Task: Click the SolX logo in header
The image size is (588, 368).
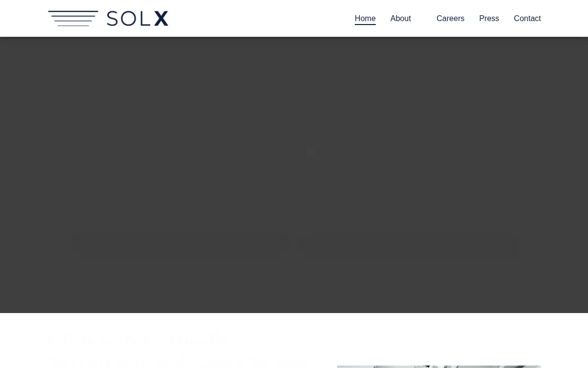Action: pos(108,18)
